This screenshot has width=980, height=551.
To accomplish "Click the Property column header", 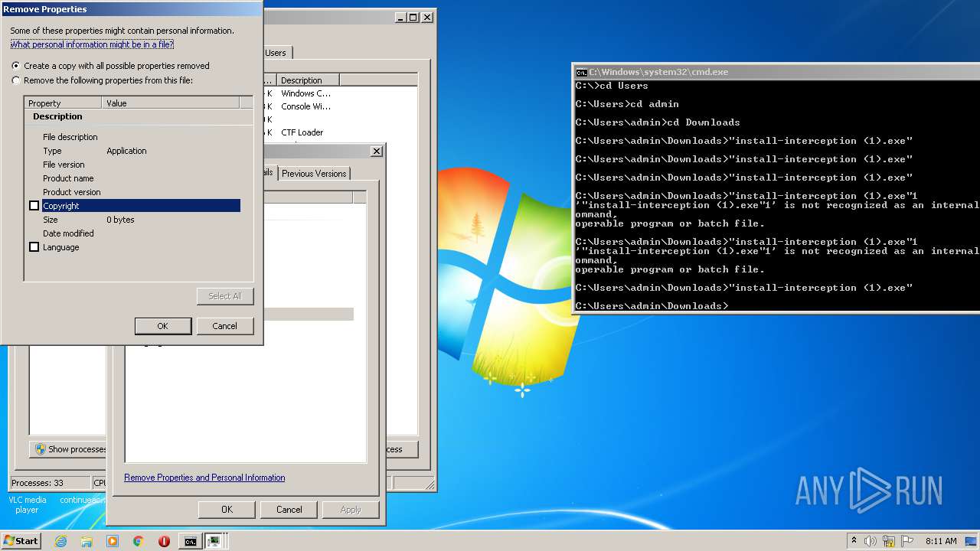I will [x=63, y=103].
